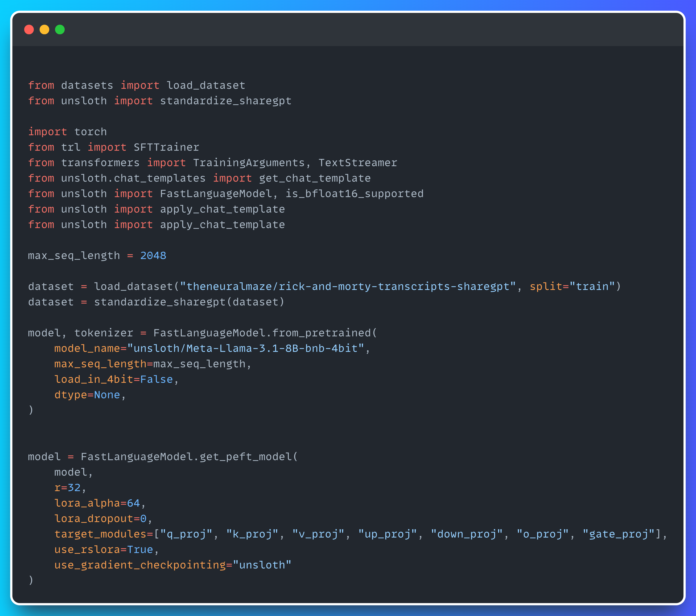Click the text "load_dataset" in the first import line
The image size is (696, 616).
point(206,85)
